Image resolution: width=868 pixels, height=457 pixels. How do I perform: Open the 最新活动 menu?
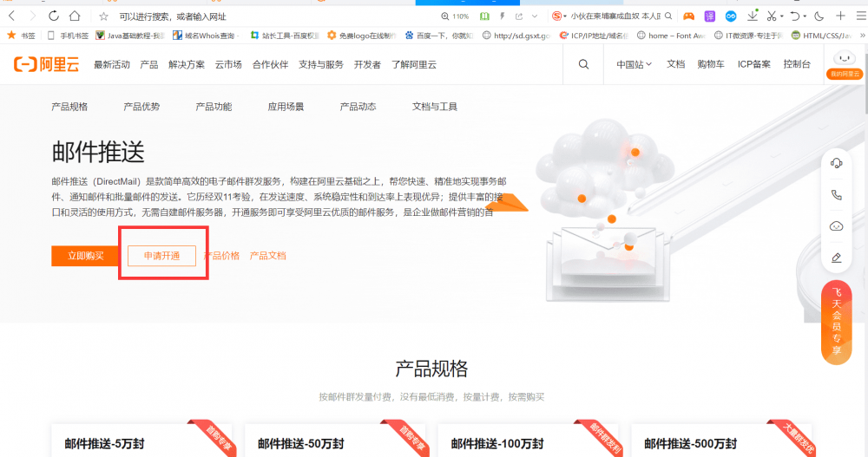[x=112, y=65]
